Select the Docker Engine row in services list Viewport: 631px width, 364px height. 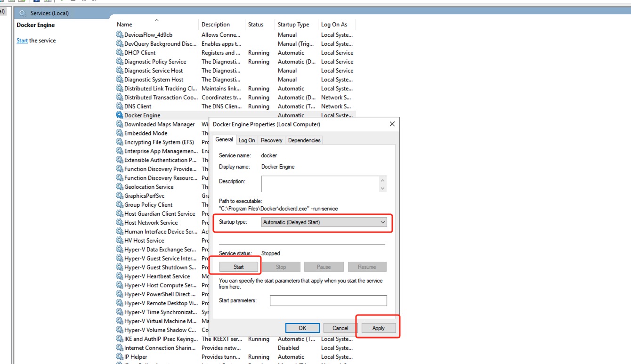235,115
